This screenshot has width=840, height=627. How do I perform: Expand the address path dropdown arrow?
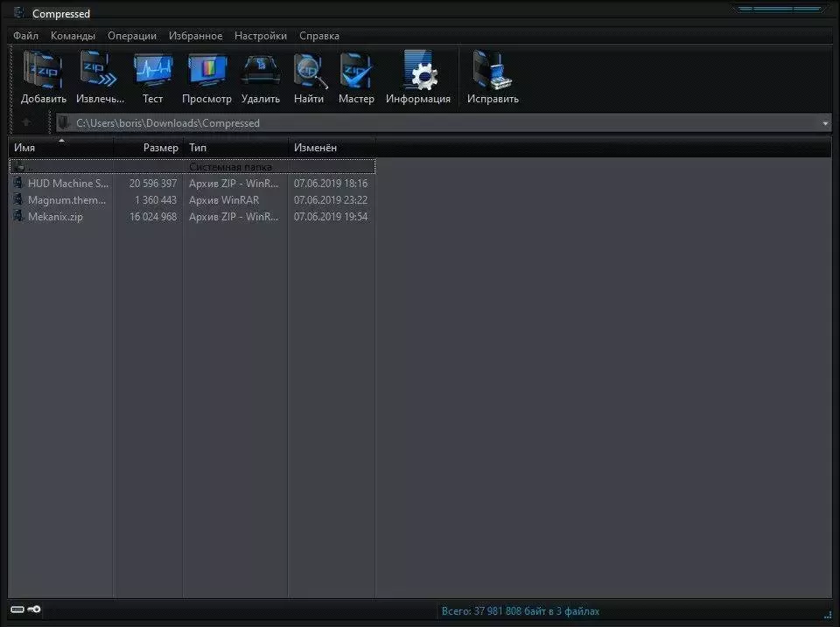[x=825, y=123]
